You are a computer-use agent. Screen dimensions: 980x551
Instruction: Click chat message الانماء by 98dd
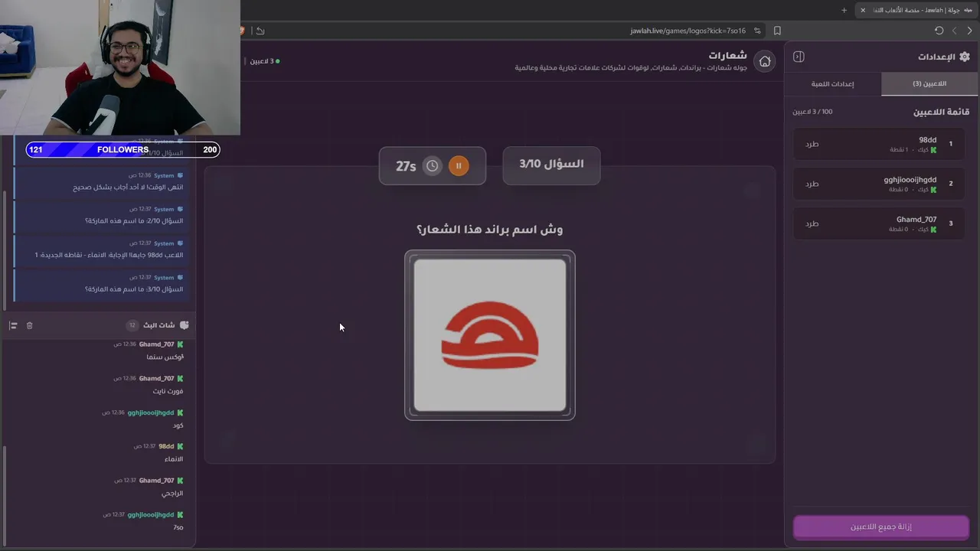pyautogui.click(x=174, y=459)
